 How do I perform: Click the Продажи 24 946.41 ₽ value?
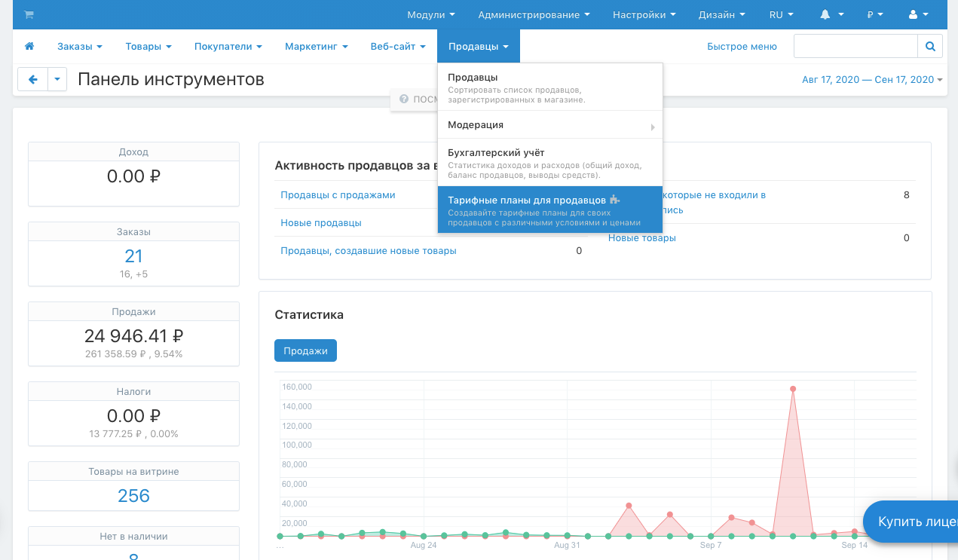(x=134, y=336)
